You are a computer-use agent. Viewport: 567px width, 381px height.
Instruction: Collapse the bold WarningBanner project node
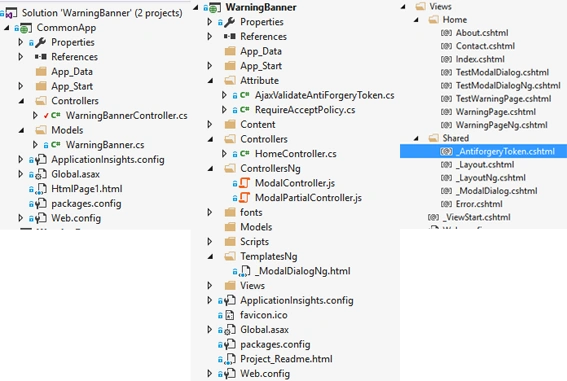[196, 7]
